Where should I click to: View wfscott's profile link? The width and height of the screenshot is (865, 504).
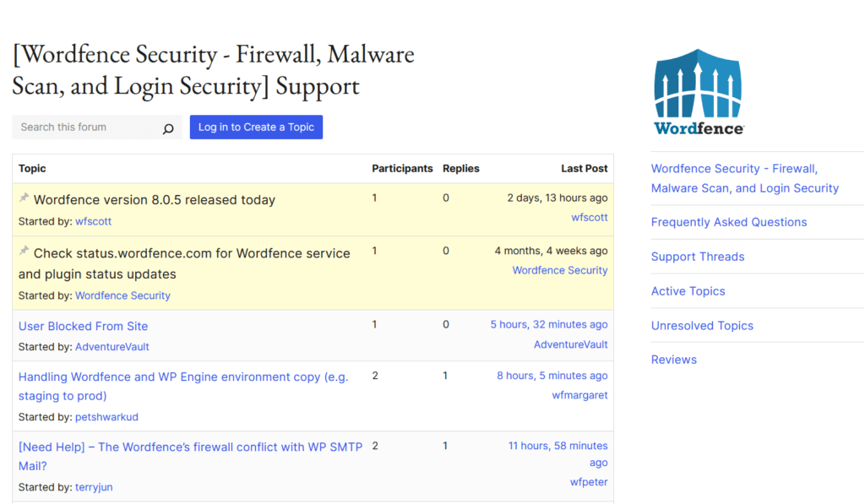(x=93, y=221)
